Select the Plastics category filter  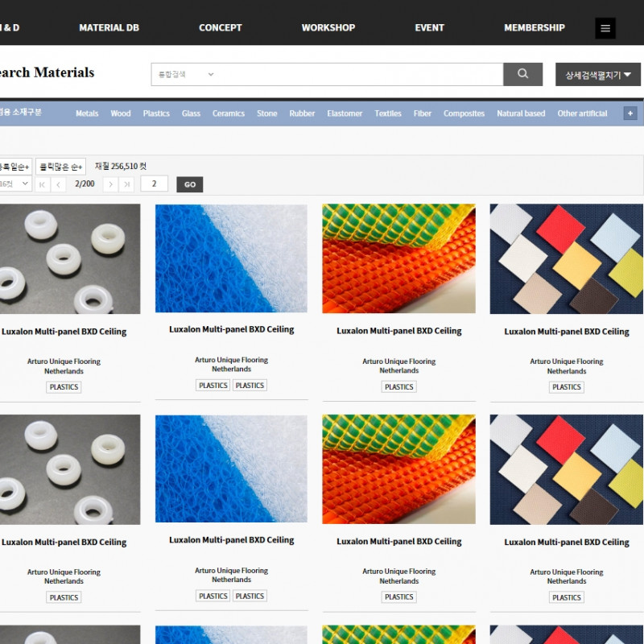coord(156,114)
